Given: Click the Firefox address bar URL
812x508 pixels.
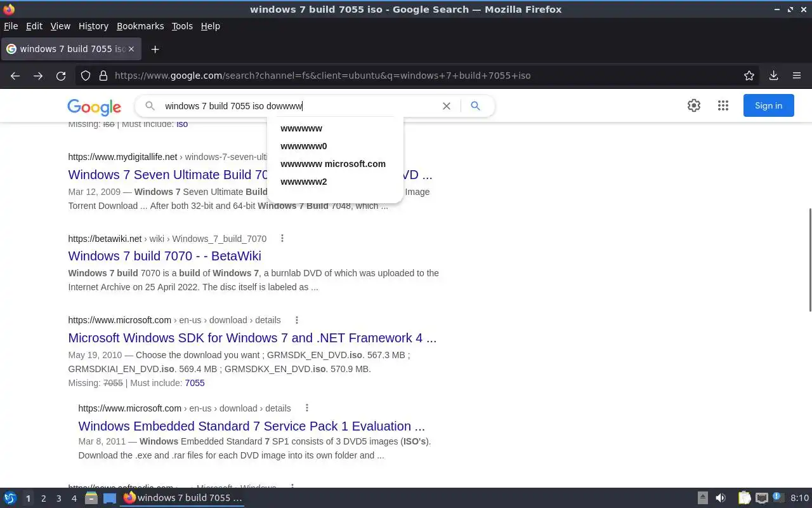Looking at the screenshot, I should [322, 76].
